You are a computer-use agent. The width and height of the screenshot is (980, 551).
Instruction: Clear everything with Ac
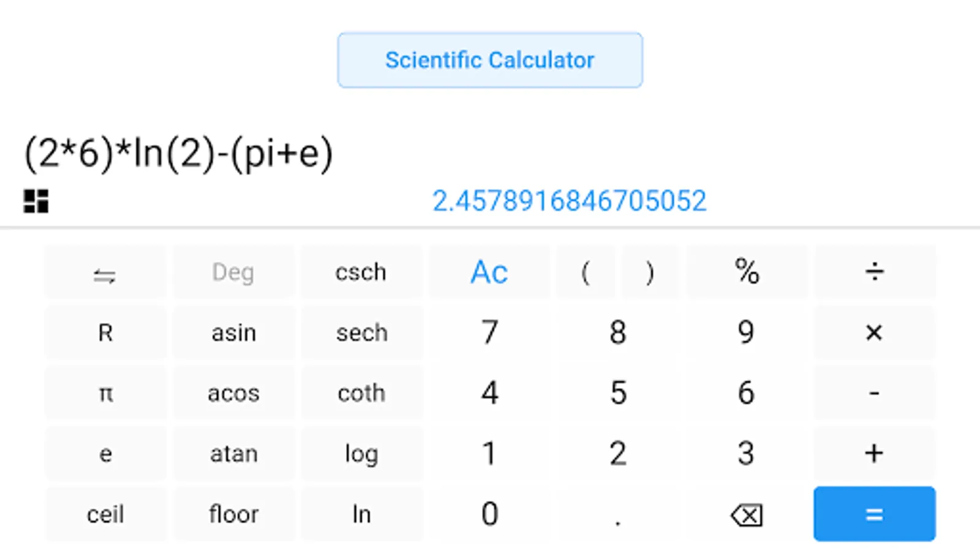[x=489, y=272]
